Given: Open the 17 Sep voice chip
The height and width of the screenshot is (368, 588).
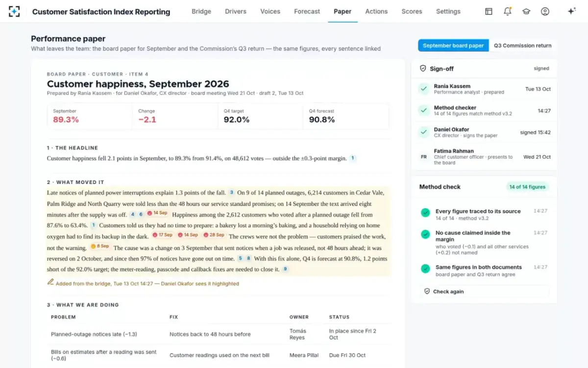Looking at the screenshot, I should point(163,236).
